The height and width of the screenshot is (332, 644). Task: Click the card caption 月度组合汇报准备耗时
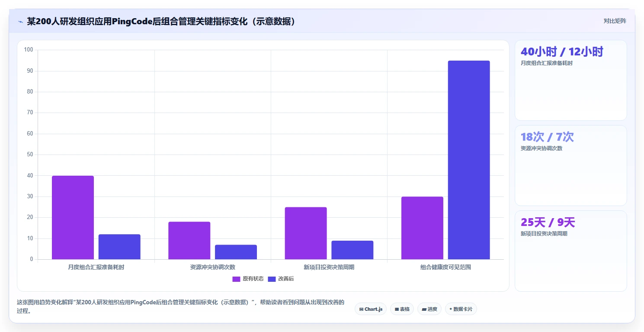547,63
